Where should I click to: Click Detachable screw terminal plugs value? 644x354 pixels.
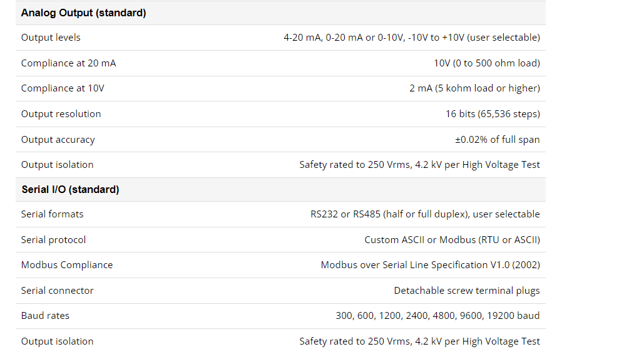tap(467, 291)
